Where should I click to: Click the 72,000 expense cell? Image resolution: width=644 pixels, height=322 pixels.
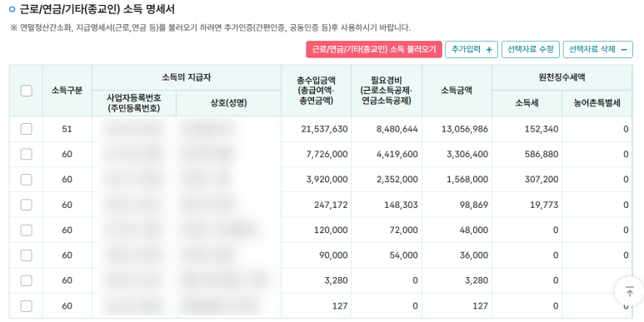point(387,230)
